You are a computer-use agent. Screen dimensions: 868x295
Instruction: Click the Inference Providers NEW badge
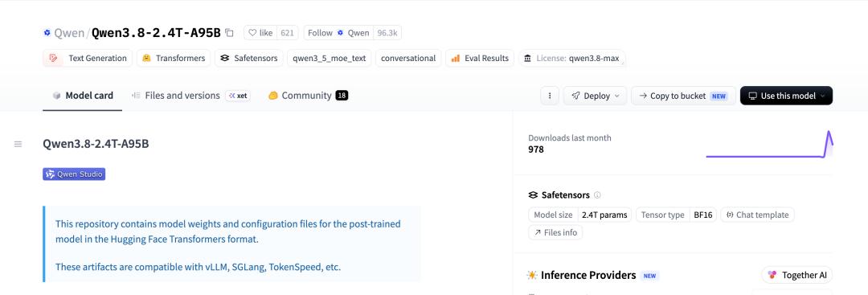[x=649, y=276]
